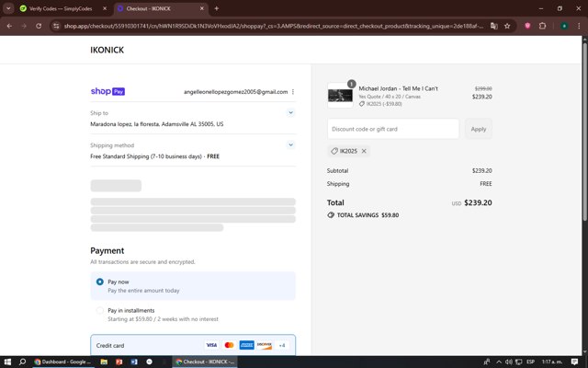This screenshot has width=588, height=368.
Task: Bookmark this page with the star icon
Action: coord(507,26)
